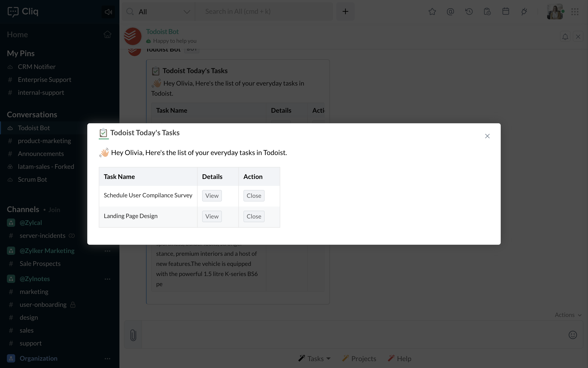Open Enterprise Support pinned channel

coord(45,80)
